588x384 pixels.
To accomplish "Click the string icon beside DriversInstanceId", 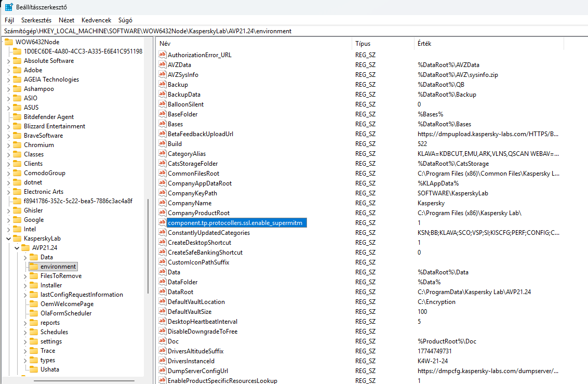I will (163, 361).
